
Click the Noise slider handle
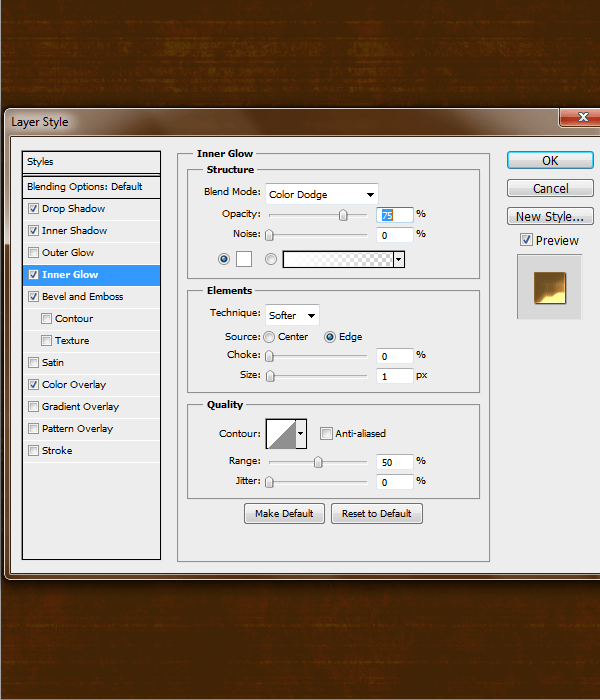(x=269, y=235)
